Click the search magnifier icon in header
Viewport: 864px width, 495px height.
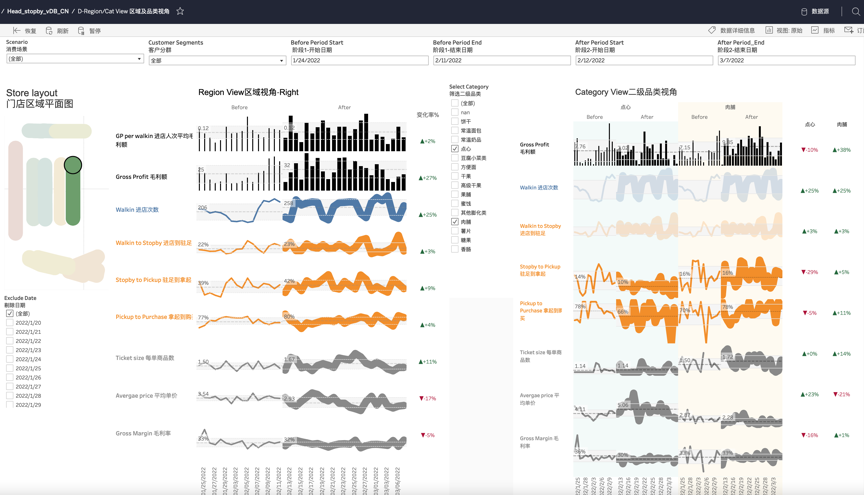(x=856, y=12)
